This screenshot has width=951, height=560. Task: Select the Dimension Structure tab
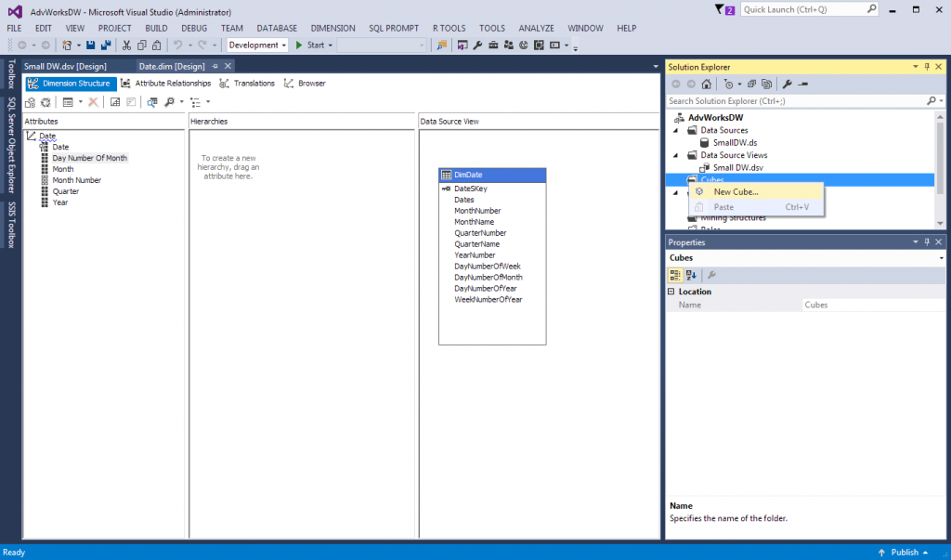[x=70, y=84]
